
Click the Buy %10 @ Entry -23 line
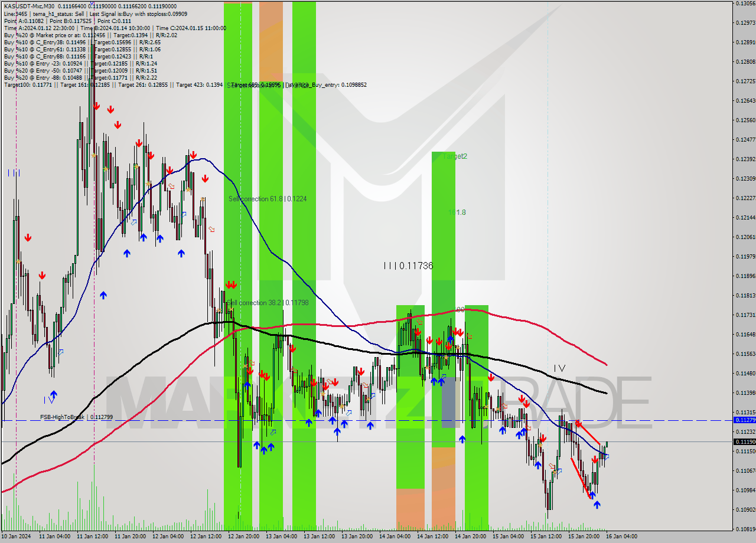click(x=80, y=63)
